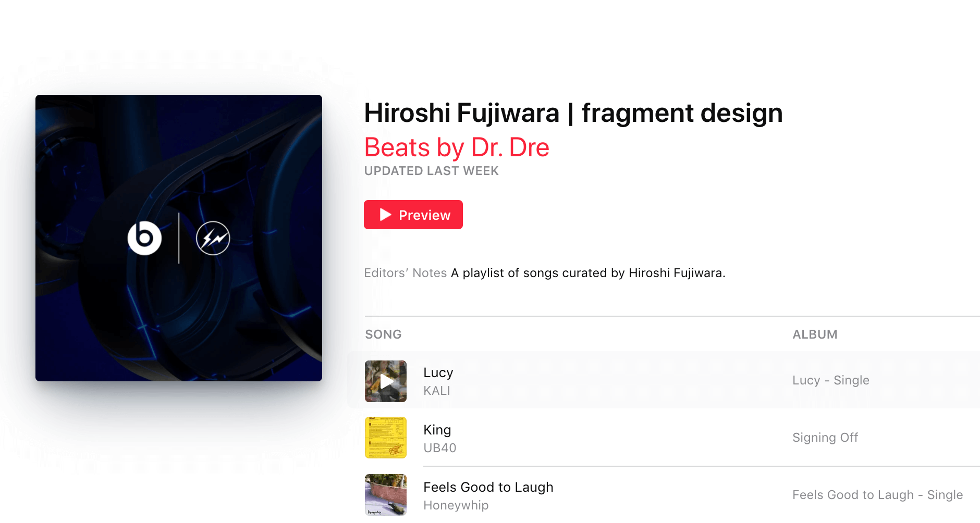Open the artist Honeywhip
The height and width of the screenshot is (523, 980).
click(x=456, y=505)
